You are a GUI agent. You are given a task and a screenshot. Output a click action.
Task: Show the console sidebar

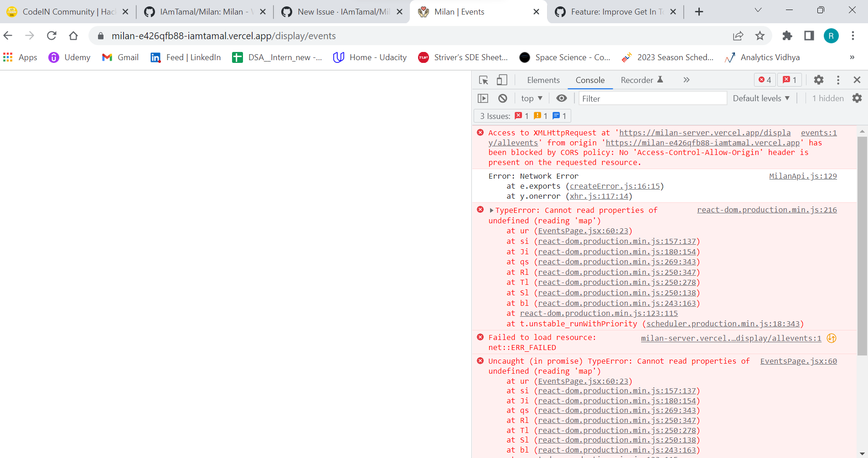tap(483, 98)
